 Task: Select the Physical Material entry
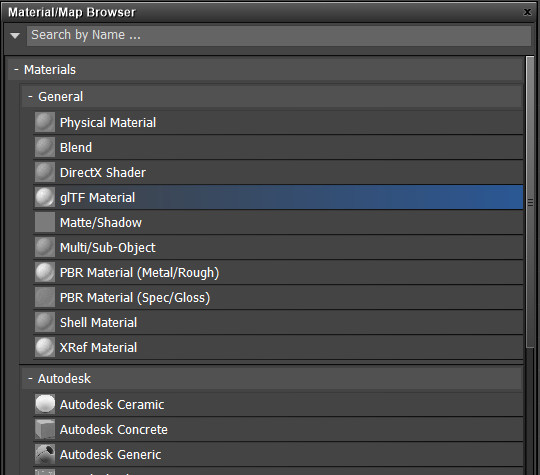(x=278, y=122)
